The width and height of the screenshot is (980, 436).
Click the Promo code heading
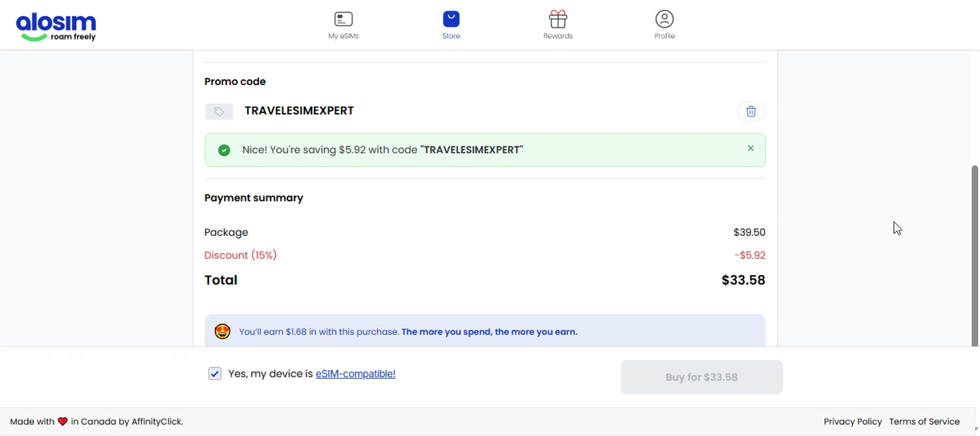[x=235, y=82]
